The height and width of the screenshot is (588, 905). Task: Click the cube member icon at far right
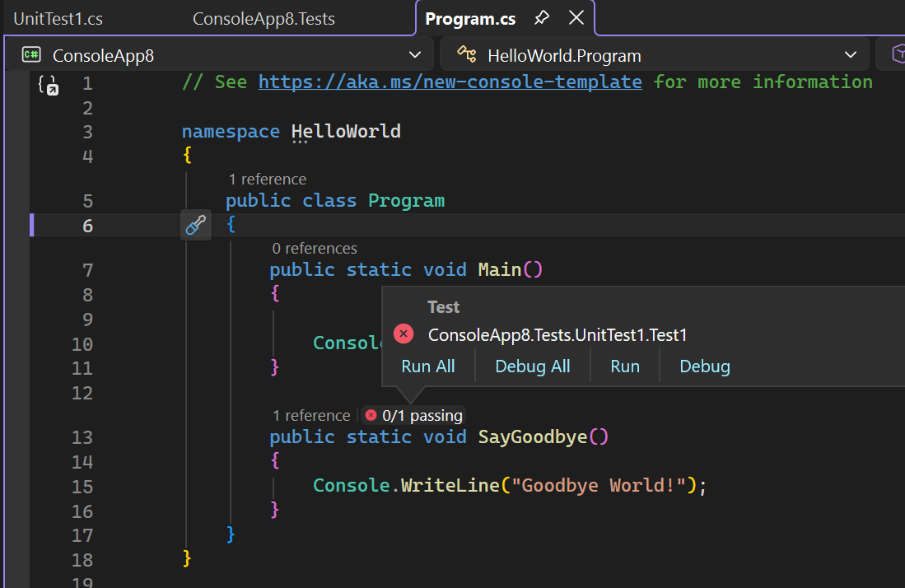click(896, 55)
